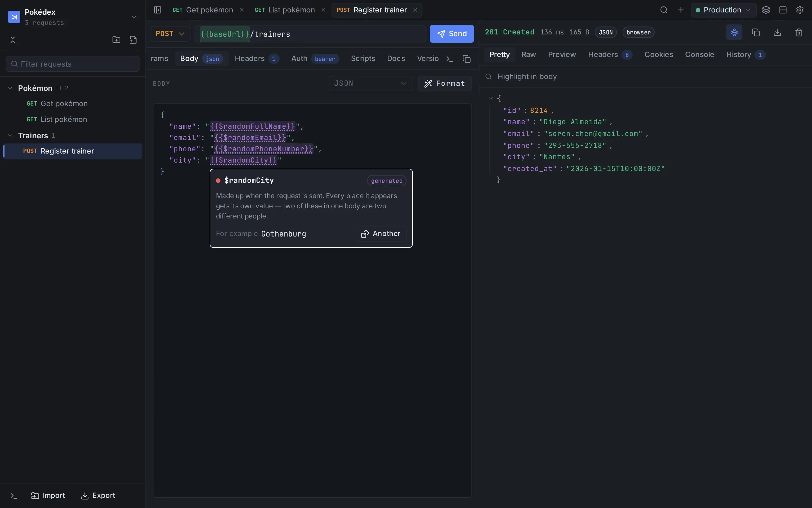The width and height of the screenshot is (812, 508).
Task: Collapse the response JSON root object
Action: [x=491, y=98]
